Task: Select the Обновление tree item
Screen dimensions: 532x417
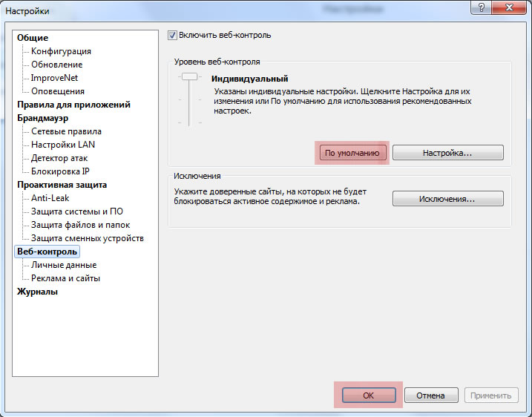Action: 56,65
